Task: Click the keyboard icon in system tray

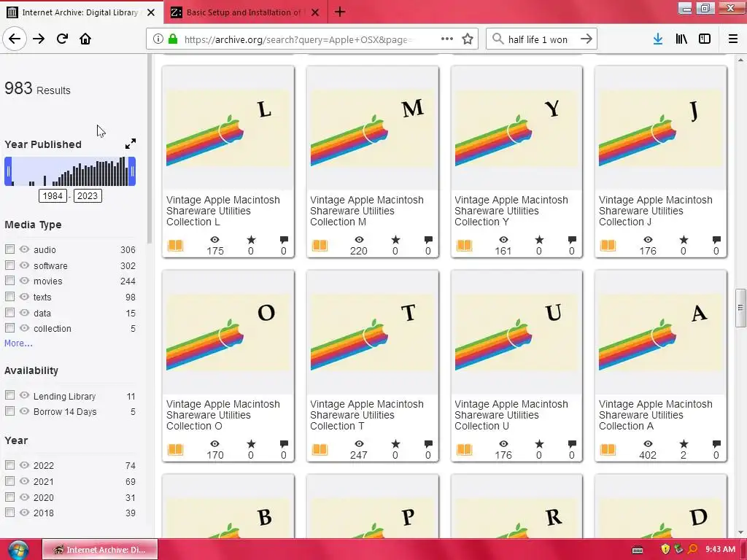Action: tap(638, 550)
